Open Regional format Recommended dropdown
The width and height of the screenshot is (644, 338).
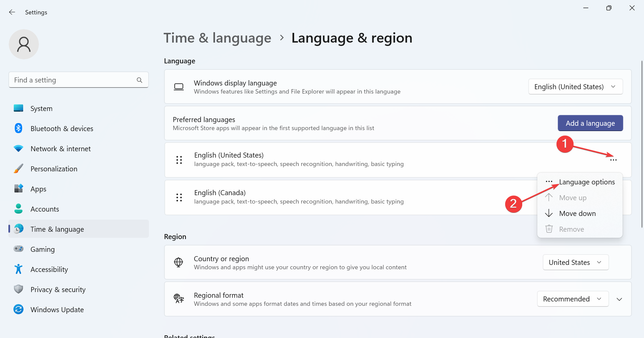click(573, 299)
